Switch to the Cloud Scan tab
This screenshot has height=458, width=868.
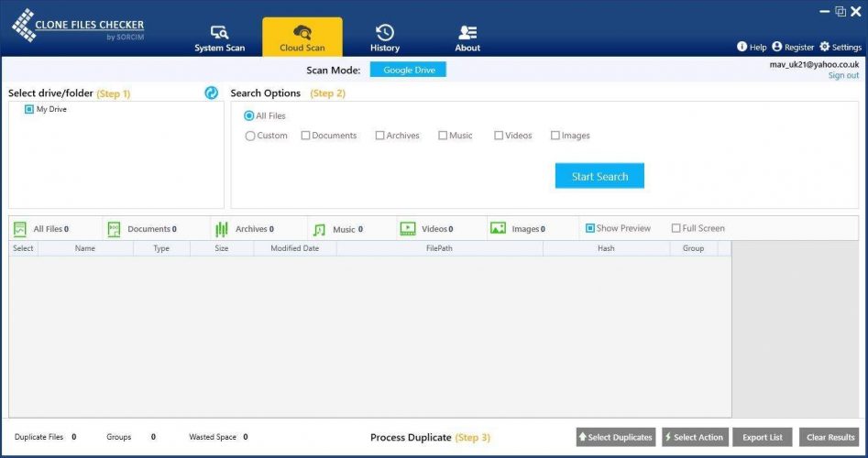302,37
